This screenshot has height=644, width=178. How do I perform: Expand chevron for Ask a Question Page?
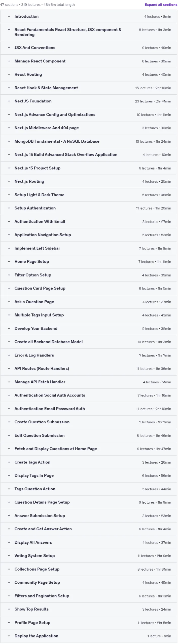[9, 302]
